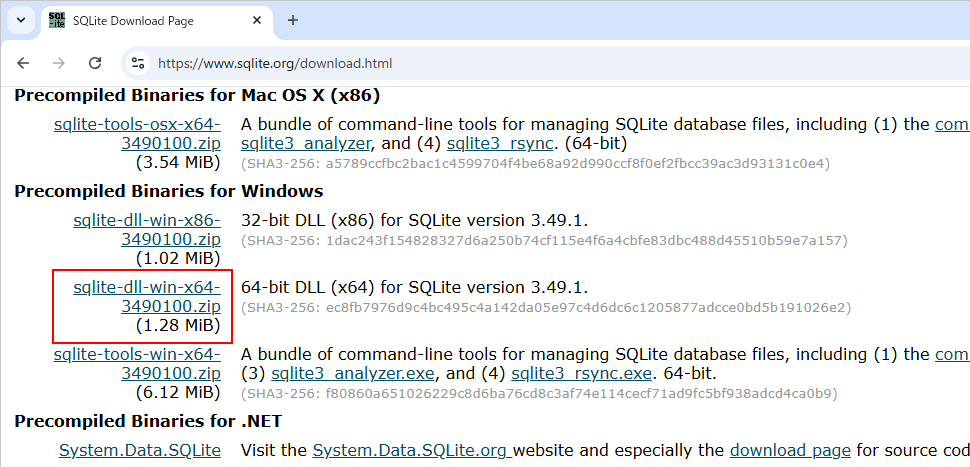Image resolution: width=970 pixels, height=467 pixels.
Task: Download sqlite-dll-win-x86-3490100.zip
Action: point(147,229)
